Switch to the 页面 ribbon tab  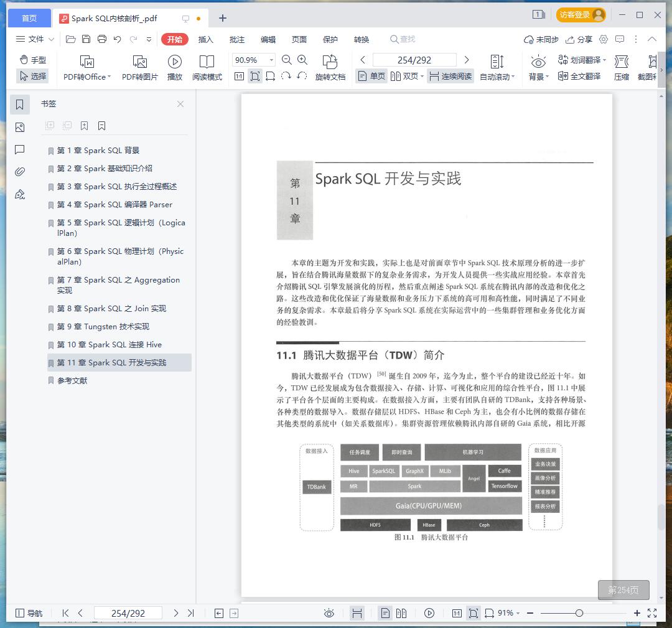(x=299, y=39)
